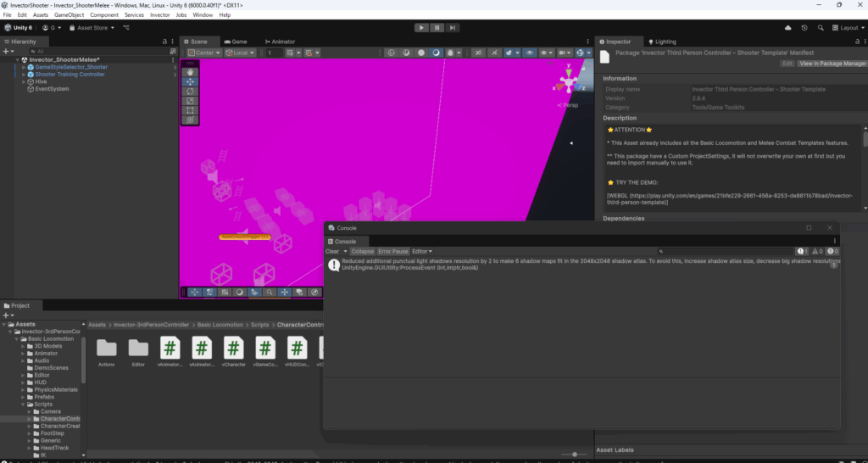Toggle error messages count in Console
868x463 pixels.
[x=832, y=252]
